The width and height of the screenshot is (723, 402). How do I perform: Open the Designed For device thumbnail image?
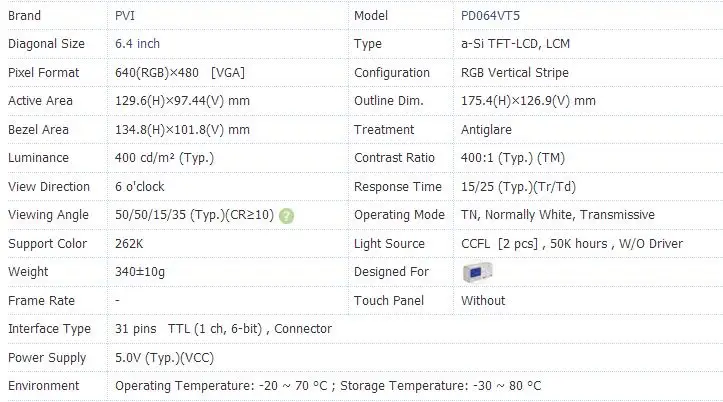[478, 272]
